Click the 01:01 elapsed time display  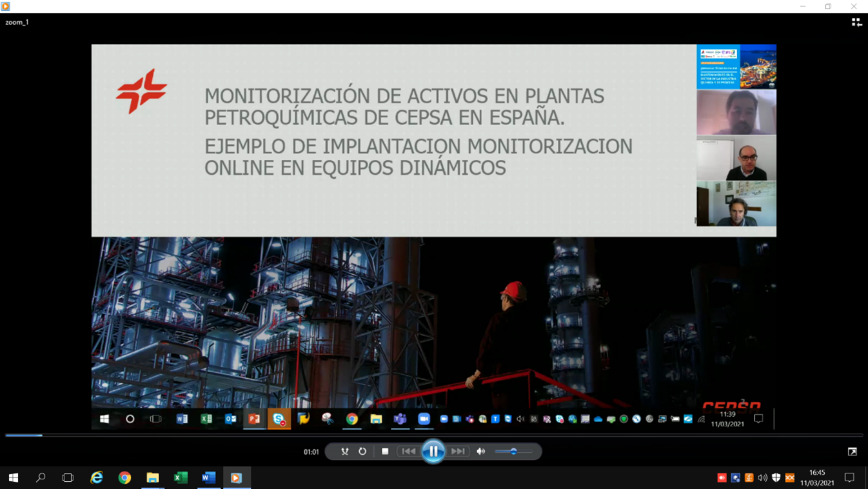(x=311, y=452)
